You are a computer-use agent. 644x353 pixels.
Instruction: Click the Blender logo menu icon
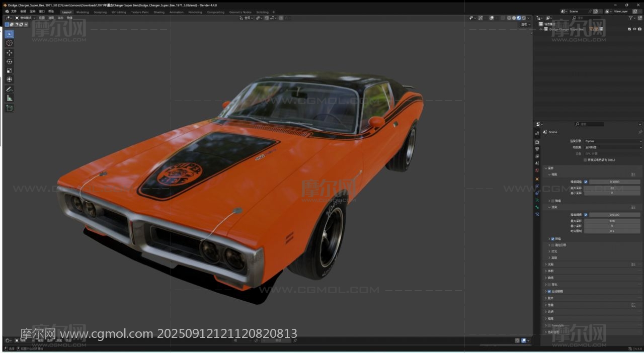(x=7, y=12)
